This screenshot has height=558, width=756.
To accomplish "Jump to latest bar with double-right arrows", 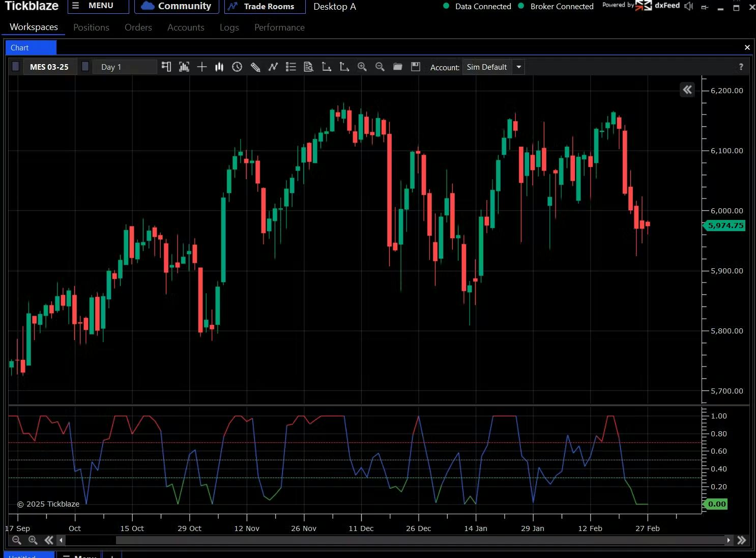I will (742, 540).
